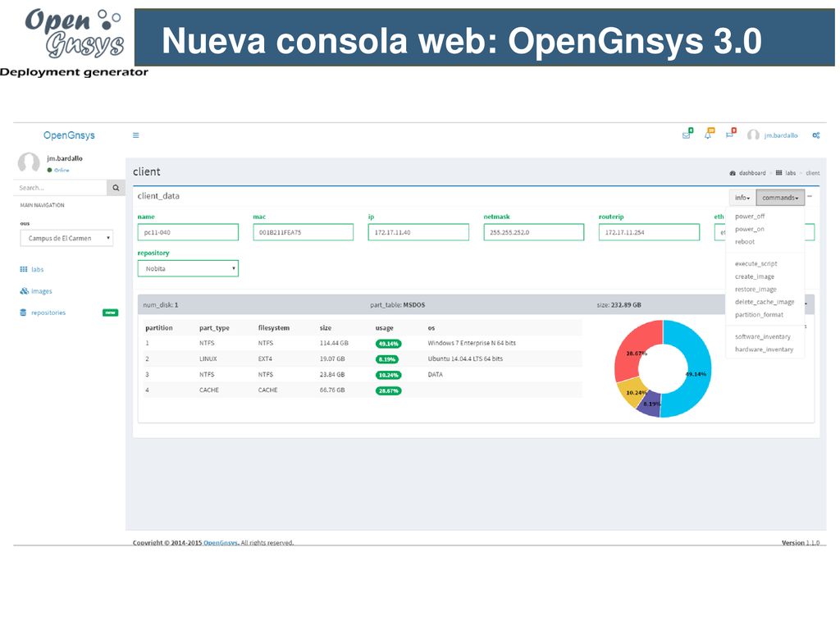Screen dimensions: 840x630
Task: Click the images cubes icon in the sidebar
Action: (24, 291)
